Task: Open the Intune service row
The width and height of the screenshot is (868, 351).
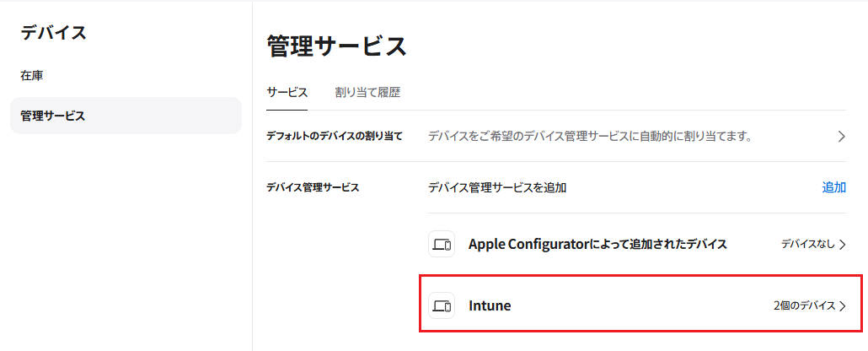Action: 636,305
